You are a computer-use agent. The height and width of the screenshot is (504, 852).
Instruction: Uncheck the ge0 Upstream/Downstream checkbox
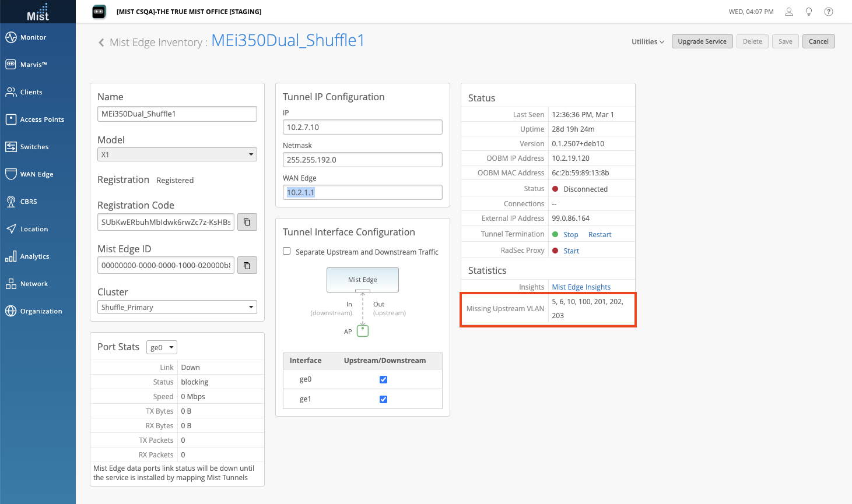click(383, 379)
